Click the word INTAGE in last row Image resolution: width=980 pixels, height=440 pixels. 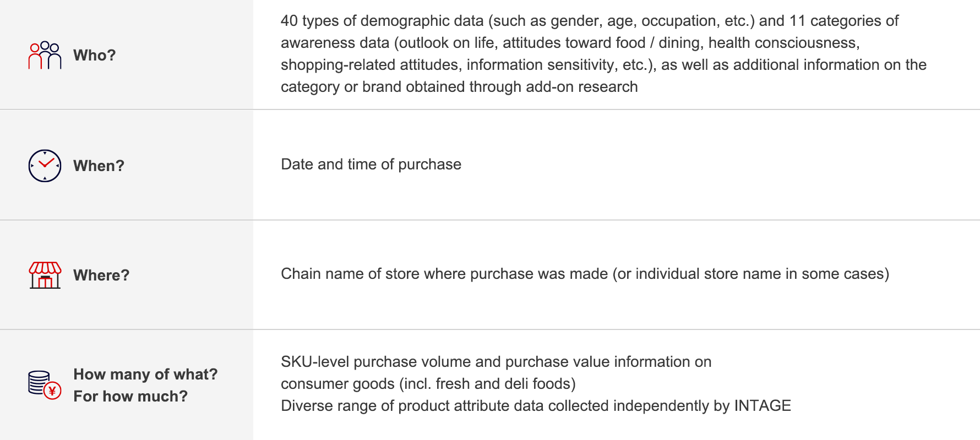pyautogui.click(x=763, y=406)
